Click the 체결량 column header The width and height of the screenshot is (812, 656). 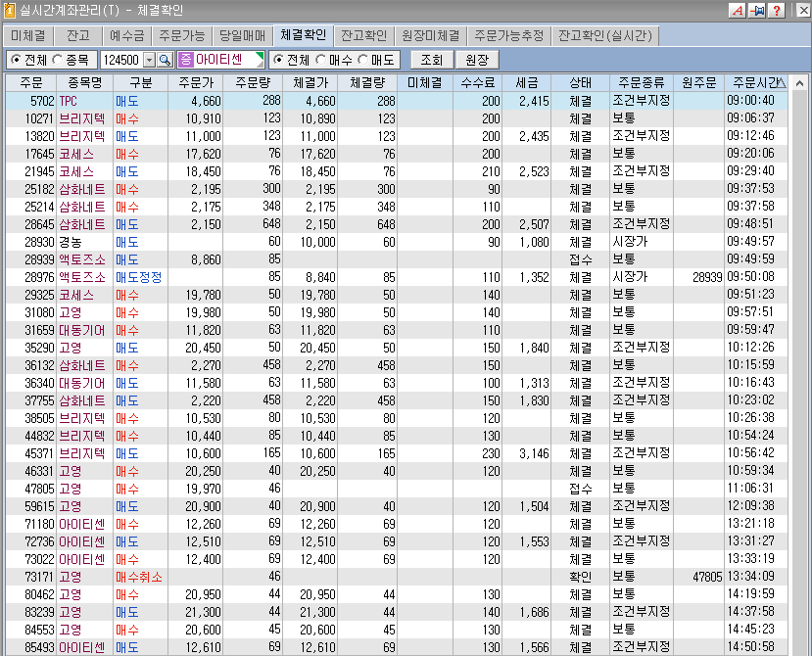pyautogui.click(x=367, y=83)
